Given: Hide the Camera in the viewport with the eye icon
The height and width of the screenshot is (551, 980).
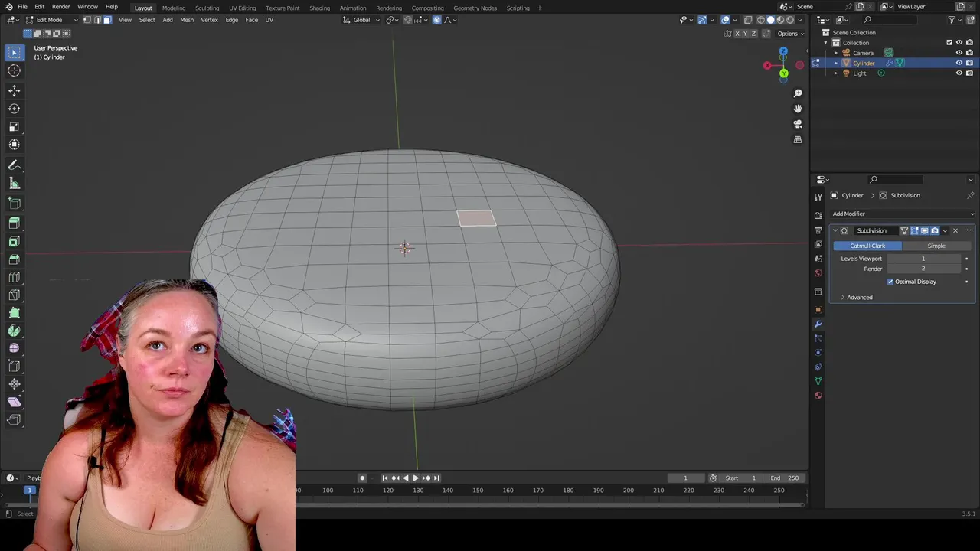Looking at the screenshot, I should [959, 53].
